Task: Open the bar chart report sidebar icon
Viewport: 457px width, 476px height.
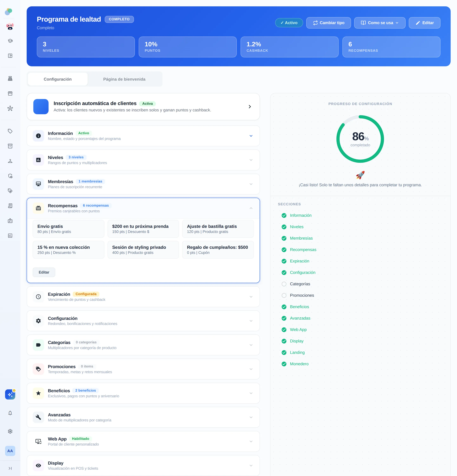Action: pyautogui.click(x=10, y=236)
